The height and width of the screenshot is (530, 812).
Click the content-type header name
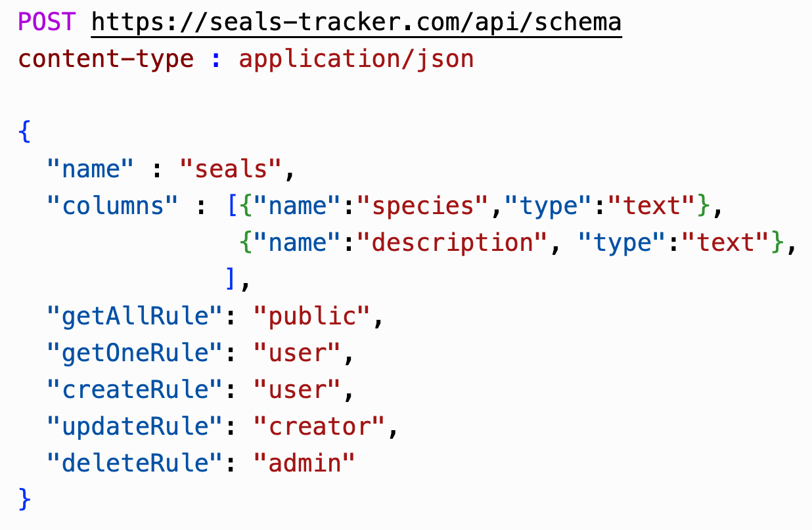pos(106,59)
